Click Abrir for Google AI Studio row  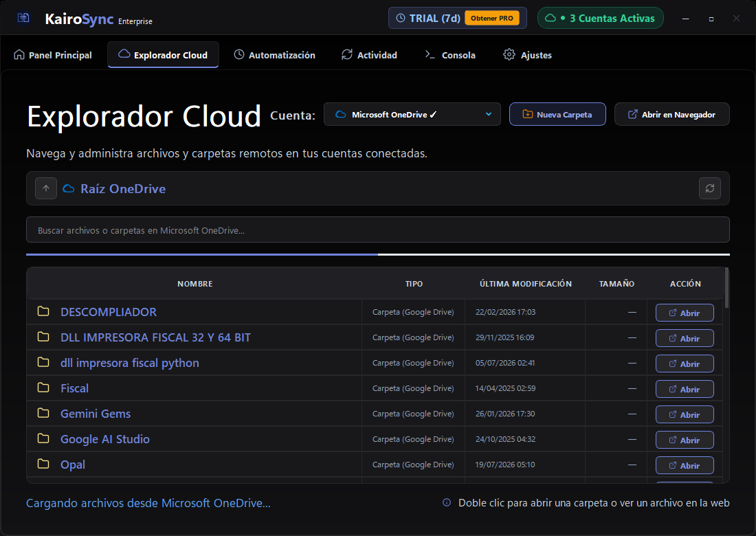(x=685, y=440)
